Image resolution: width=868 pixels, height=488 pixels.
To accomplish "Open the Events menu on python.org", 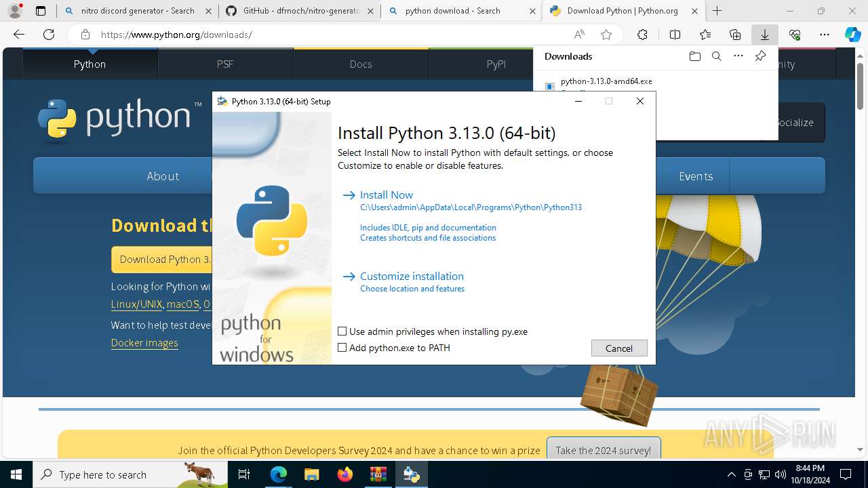I will (x=696, y=176).
